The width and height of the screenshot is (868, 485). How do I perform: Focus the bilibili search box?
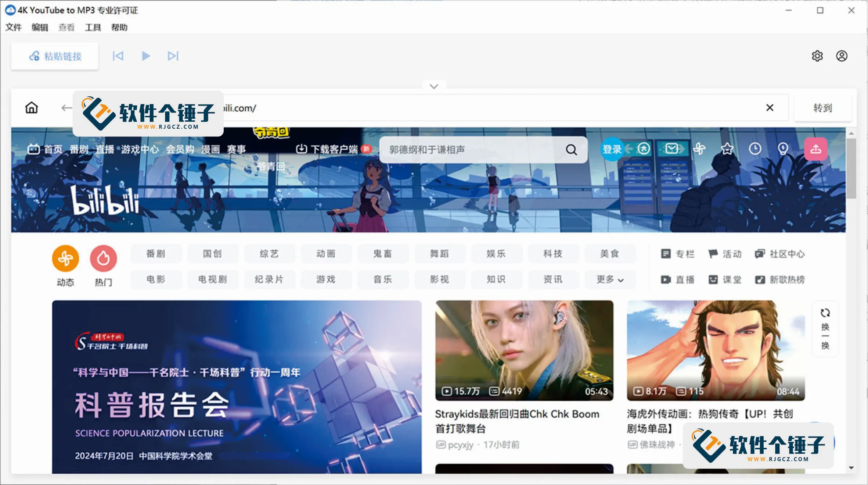474,149
